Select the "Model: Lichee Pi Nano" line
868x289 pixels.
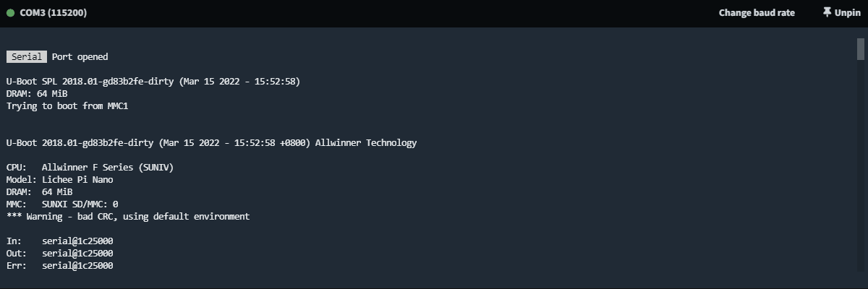tap(59, 180)
